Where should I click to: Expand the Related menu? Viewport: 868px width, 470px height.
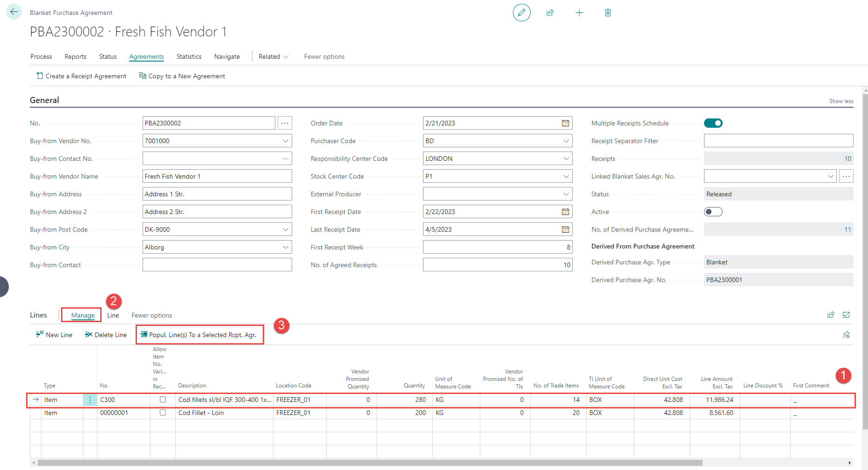[x=273, y=56]
